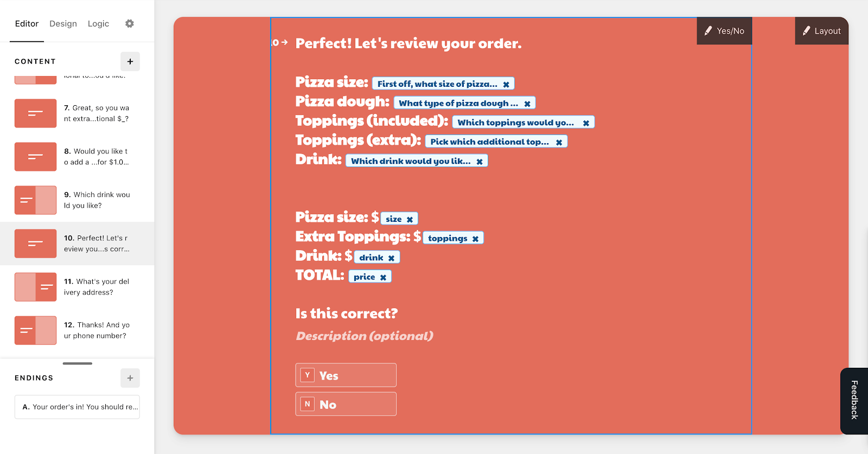
Task: Delete the 'price' variable tag
Action: pyautogui.click(x=383, y=277)
